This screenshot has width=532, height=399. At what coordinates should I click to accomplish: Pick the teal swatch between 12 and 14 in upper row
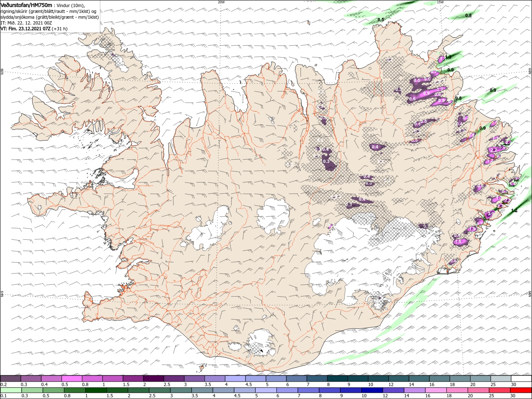pos(398,379)
